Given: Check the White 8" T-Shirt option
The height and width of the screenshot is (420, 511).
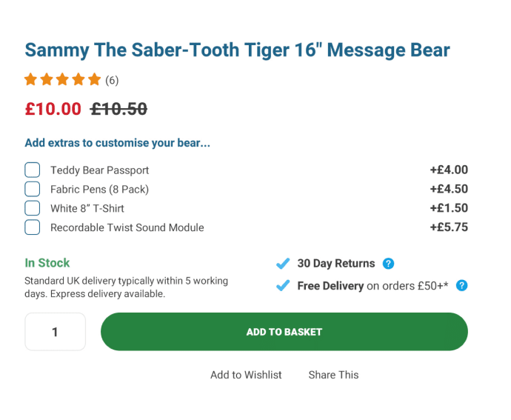Looking at the screenshot, I should pyautogui.click(x=33, y=208).
